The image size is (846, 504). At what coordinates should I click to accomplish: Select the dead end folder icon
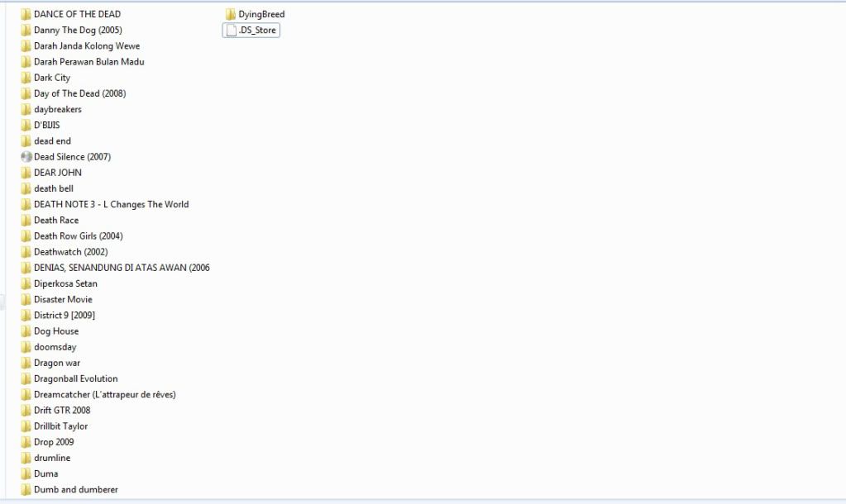[26, 140]
